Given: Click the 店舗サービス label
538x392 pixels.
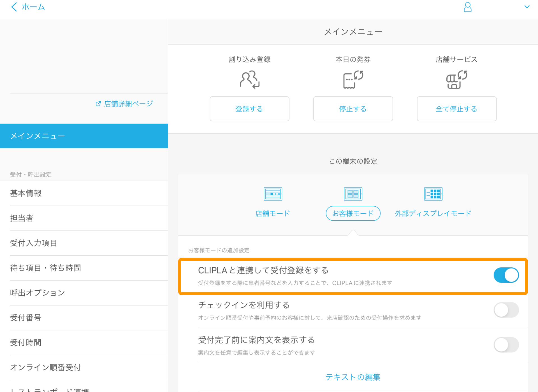Looking at the screenshot, I should point(457,59).
